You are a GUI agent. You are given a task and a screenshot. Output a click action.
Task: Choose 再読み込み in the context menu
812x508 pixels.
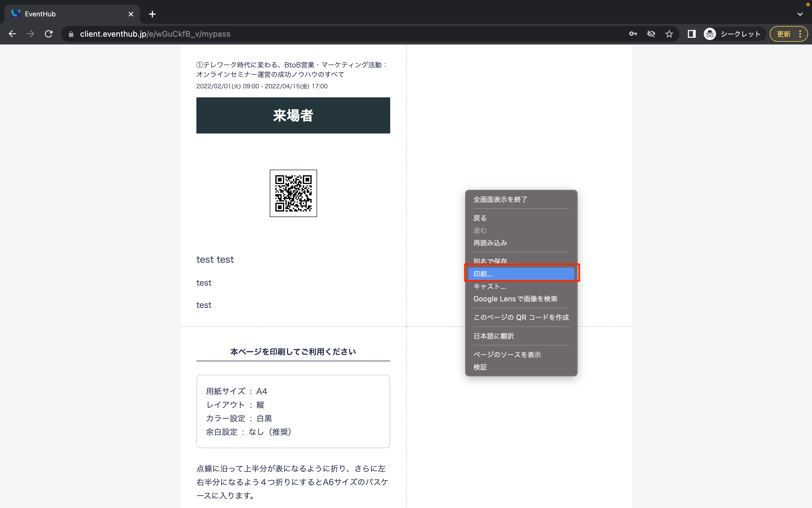tap(490, 243)
